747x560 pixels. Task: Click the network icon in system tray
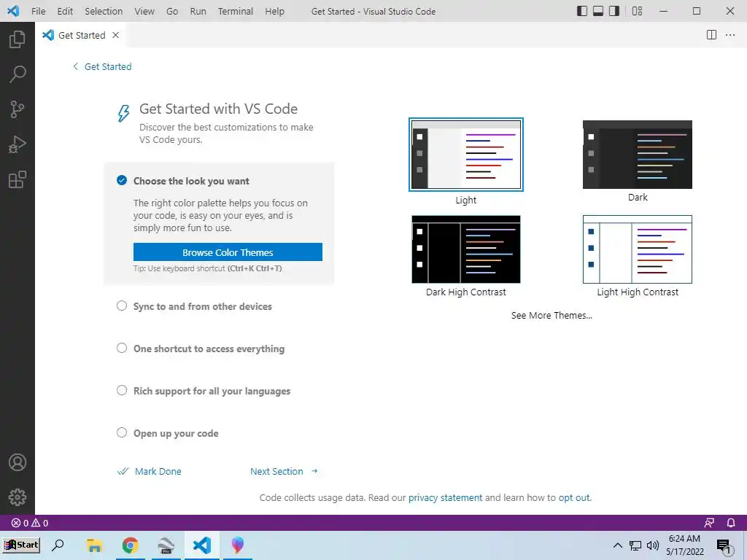coord(635,545)
